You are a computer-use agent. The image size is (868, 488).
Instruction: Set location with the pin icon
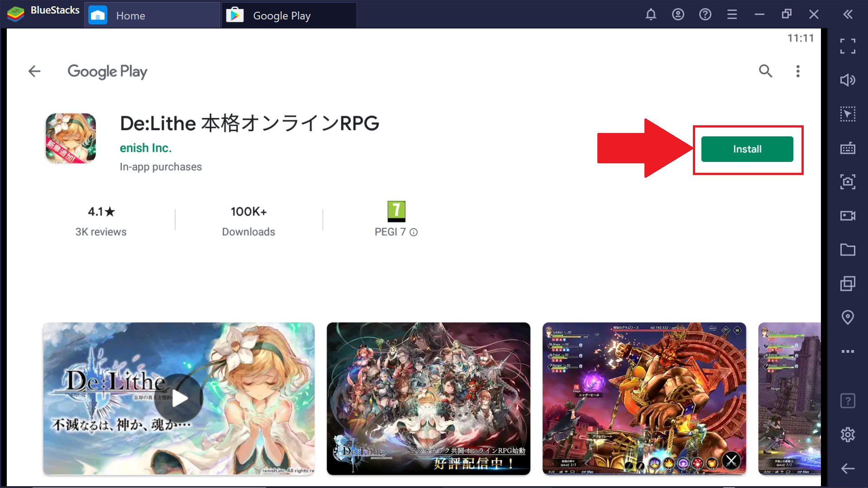tap(848, 317)
